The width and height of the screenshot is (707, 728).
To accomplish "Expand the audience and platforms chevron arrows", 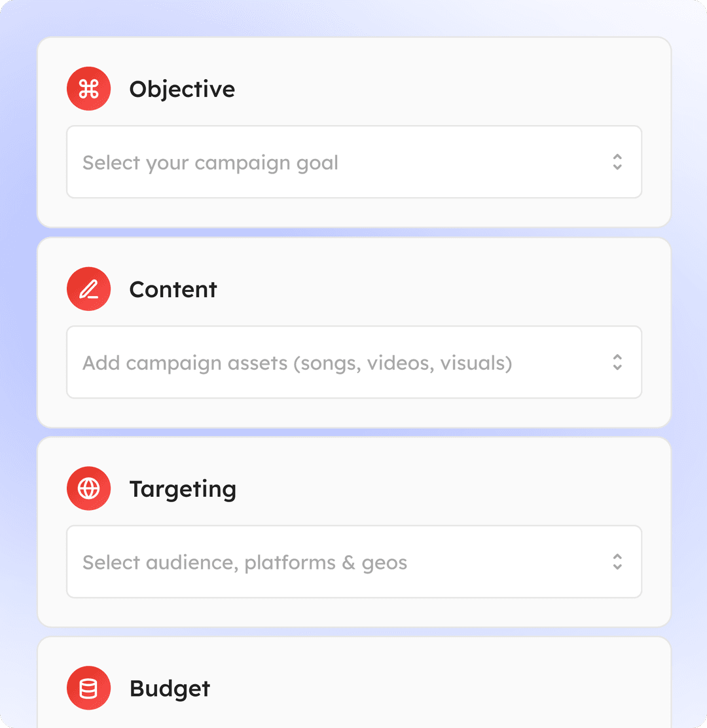I will tap(617, 562).
